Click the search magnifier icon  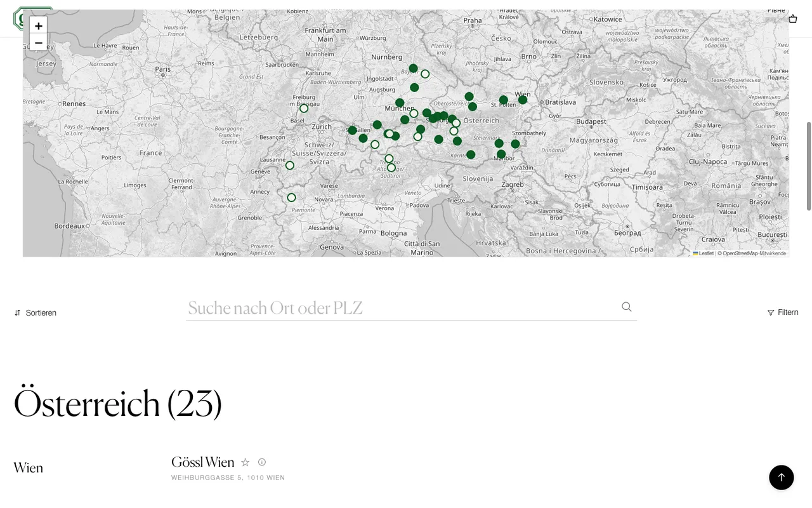[627, 307]
